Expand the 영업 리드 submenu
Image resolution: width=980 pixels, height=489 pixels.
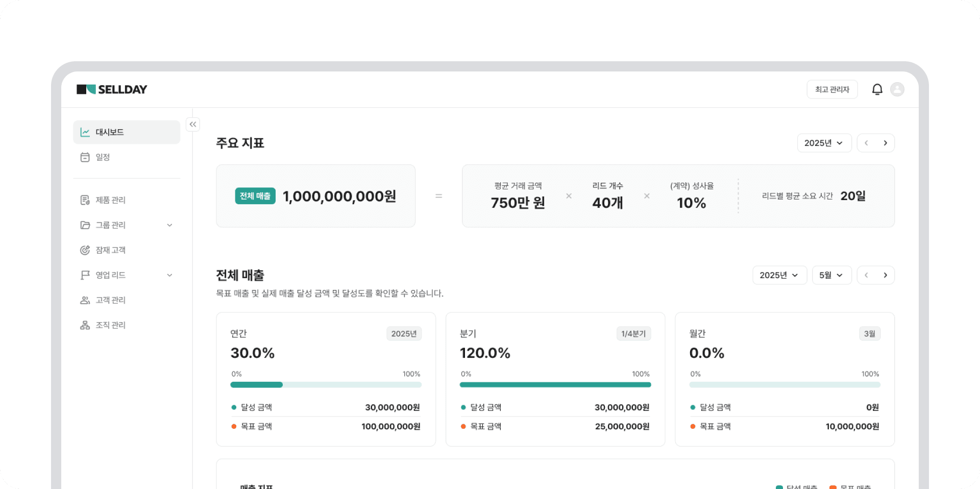click(x=169, y=275)
